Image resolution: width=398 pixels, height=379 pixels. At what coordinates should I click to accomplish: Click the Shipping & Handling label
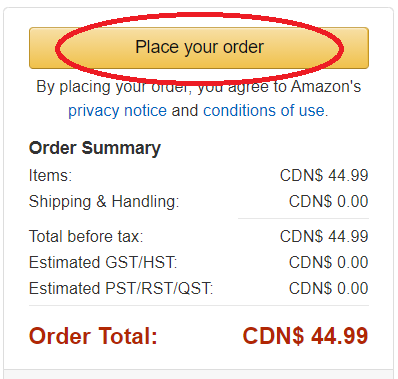click(104, 201)
